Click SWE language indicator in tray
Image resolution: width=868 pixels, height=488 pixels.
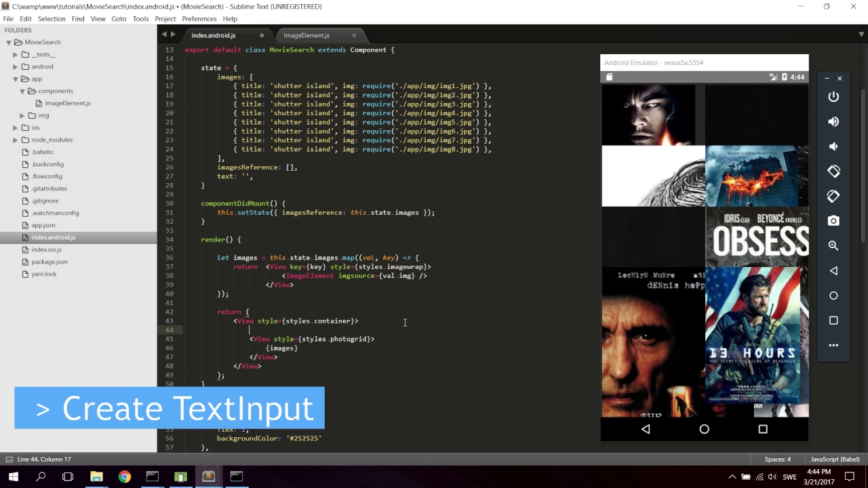pyautogui.click(x=790, y=476)
